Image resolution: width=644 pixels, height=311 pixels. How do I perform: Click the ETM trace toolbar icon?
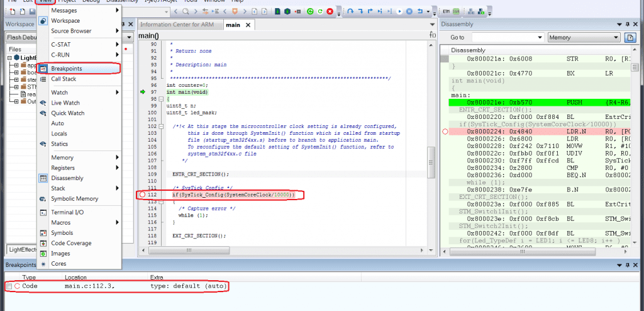click(446, 12)
